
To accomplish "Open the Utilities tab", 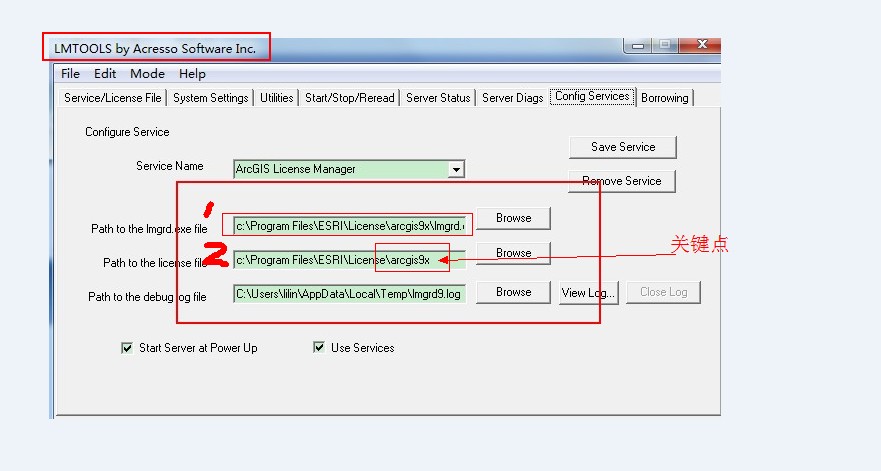I will coord(276,98).
